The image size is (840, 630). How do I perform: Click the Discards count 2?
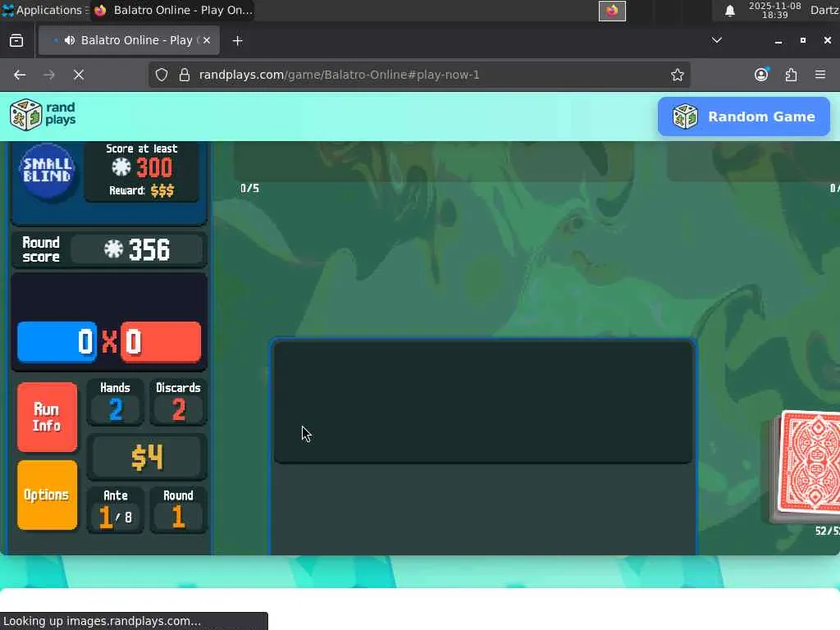tap(178, 410)
